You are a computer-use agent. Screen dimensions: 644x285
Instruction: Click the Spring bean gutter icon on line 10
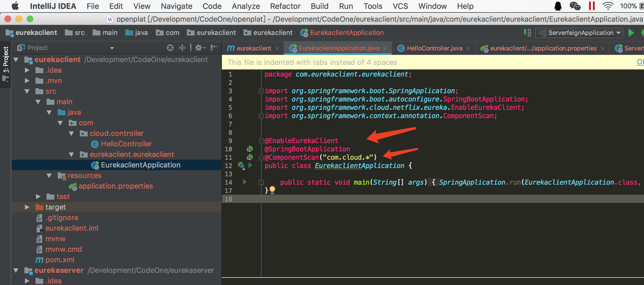[x=250, y=149]
